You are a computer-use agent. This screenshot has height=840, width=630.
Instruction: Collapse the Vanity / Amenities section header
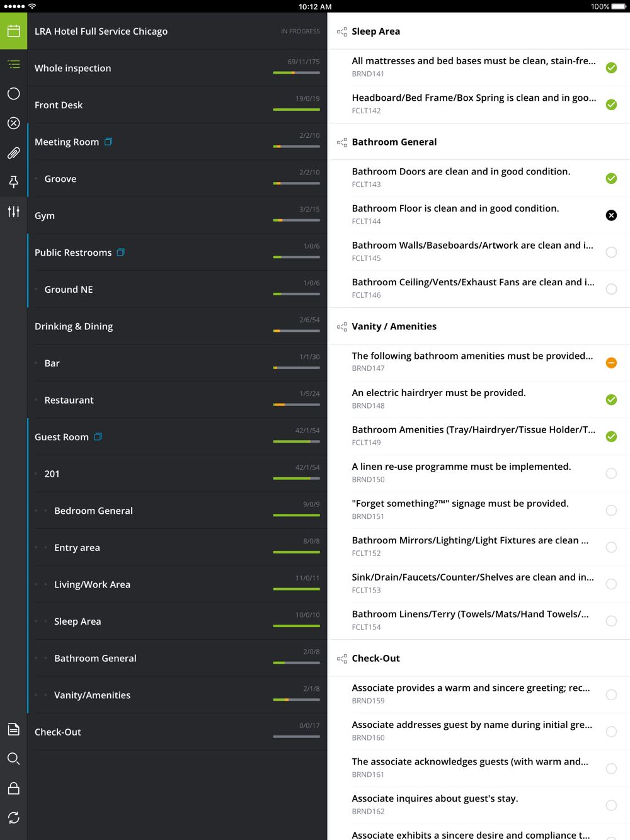[394, 327]
